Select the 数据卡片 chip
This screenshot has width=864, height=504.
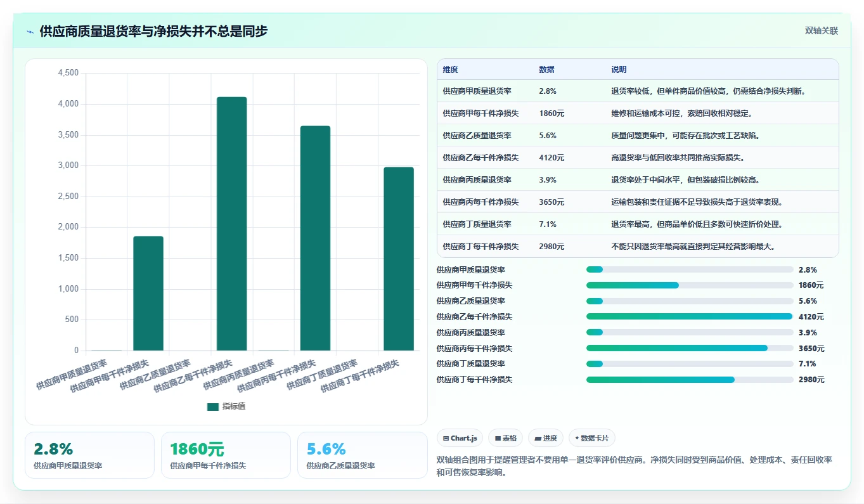click(592, 438)
